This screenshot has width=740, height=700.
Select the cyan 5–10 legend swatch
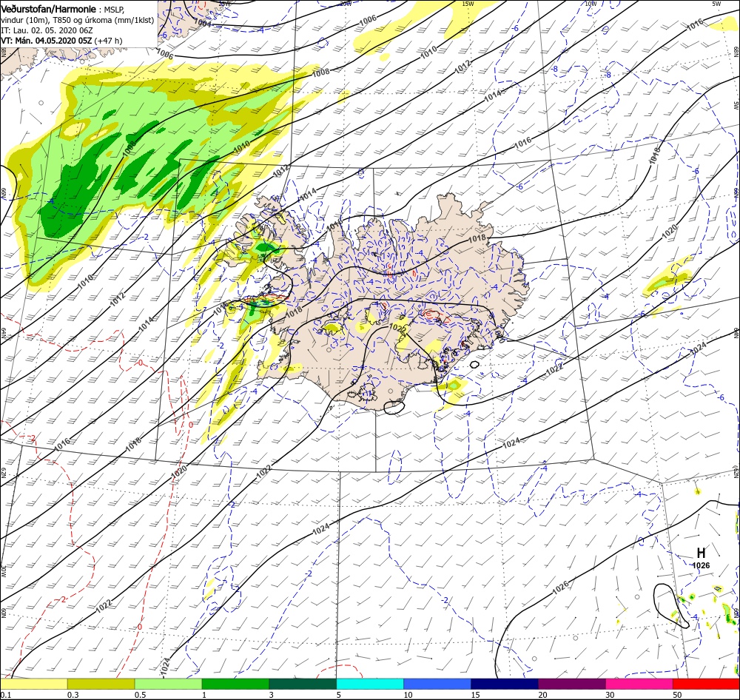[x=370, y=684]
